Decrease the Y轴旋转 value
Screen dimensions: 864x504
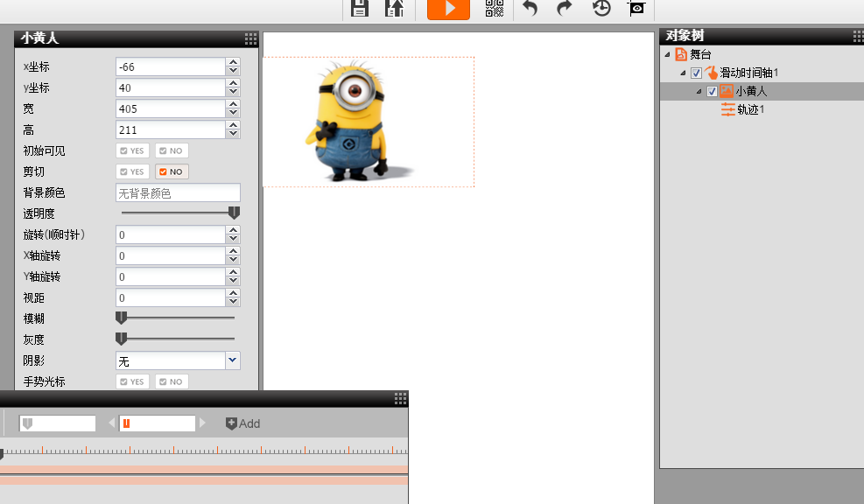[233, 280]
